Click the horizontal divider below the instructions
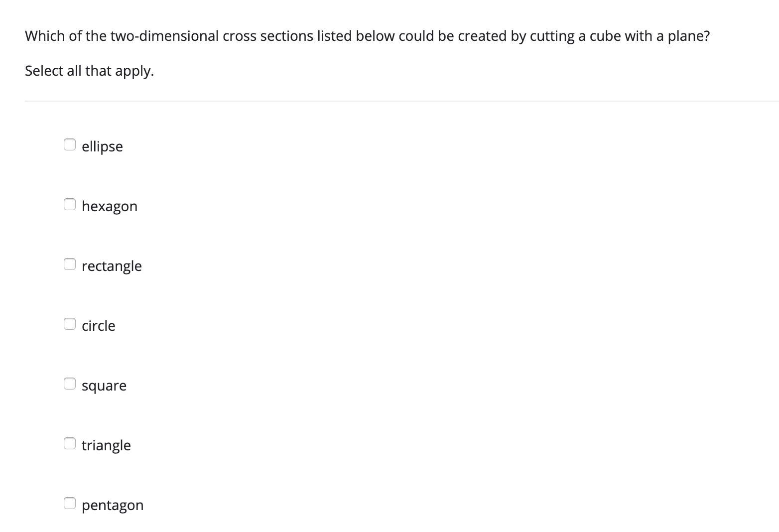The height and width of the screenshot is (532, 779). [402, 101]
